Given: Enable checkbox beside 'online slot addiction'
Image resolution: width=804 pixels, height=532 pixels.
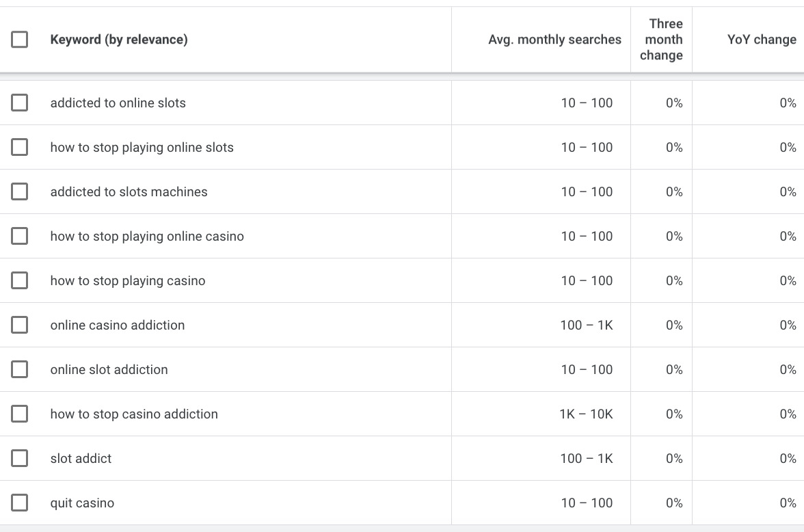Looking at the screenshot, I should (20, 369).
